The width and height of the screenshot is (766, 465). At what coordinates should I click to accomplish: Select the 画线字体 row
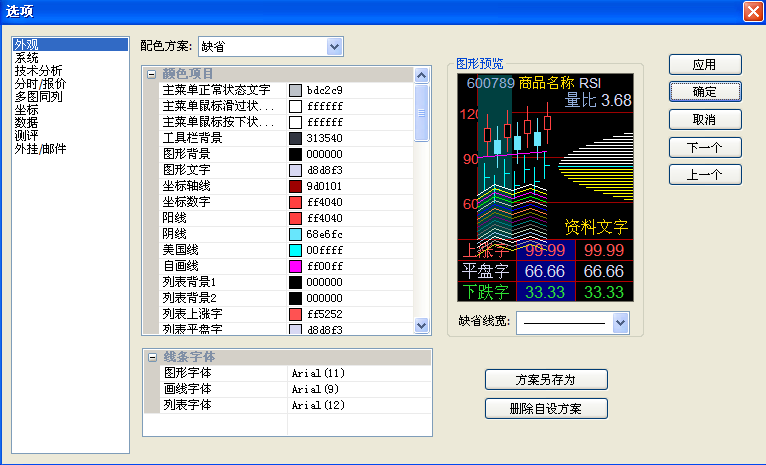point(295,389)
